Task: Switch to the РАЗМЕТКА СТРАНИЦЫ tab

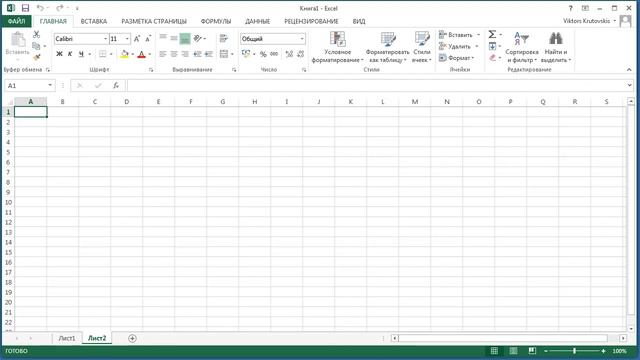Action: (x=154, y=21)
